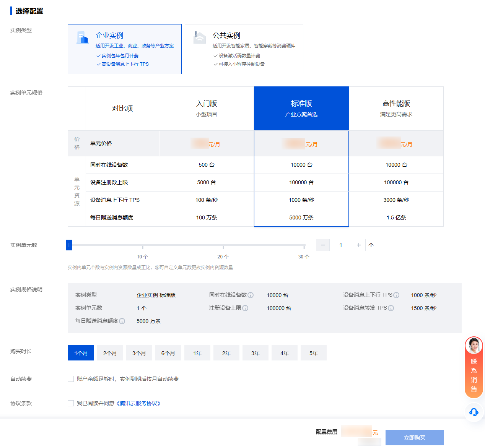
Task: Choose the 高性能版 specification column
Action: coord(396,108)
